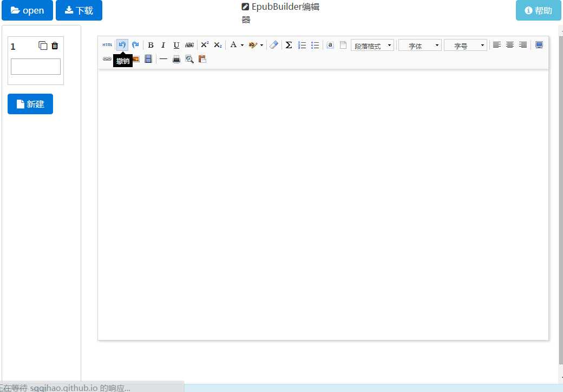This screenshot has height=392, width=563.
Task: Apply the text highlight color
Action: pos(253,45)
